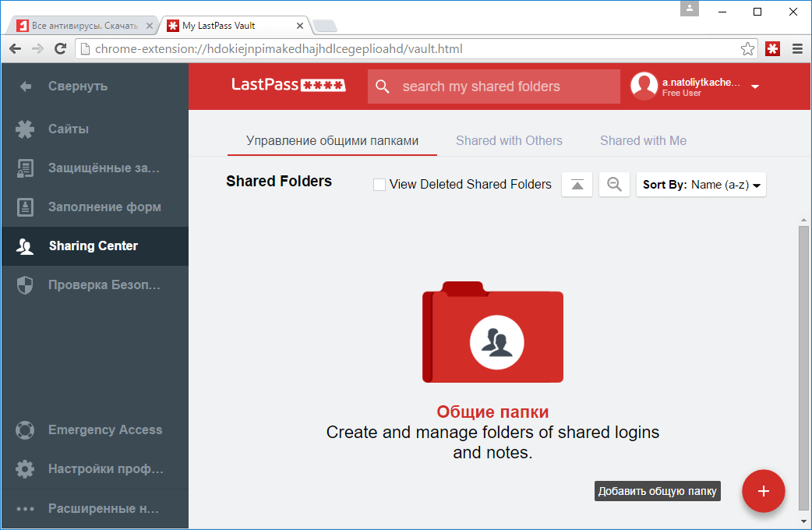Viewport: 812px width, 530px height.
Task: Click the collapse-all arrow icon above the folder list
Action: click(x=577, y=184)
